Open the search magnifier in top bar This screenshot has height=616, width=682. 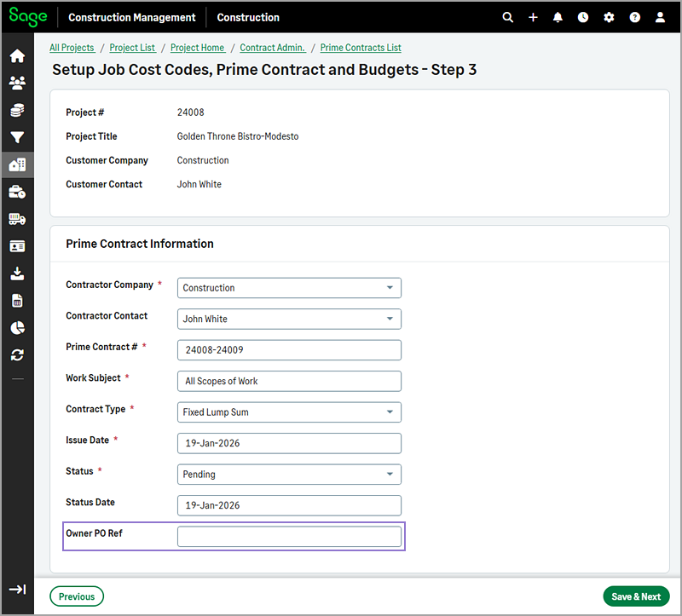(x=508, y=17)
